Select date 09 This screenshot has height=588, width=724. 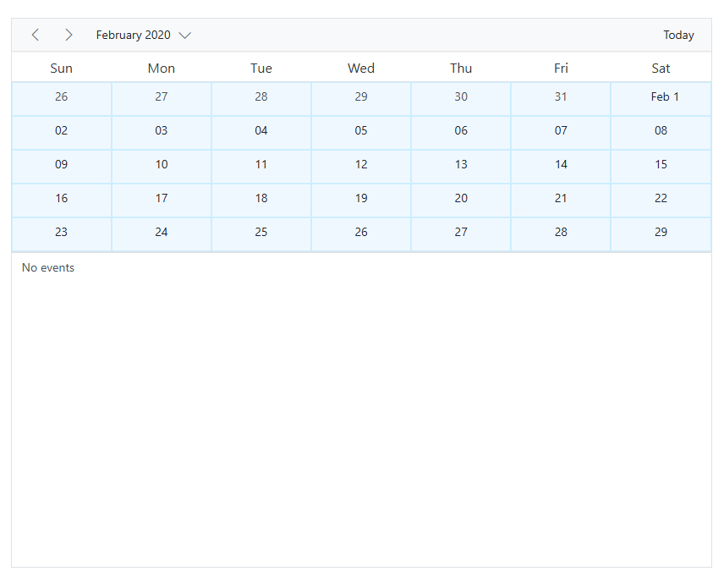(62, 167)
